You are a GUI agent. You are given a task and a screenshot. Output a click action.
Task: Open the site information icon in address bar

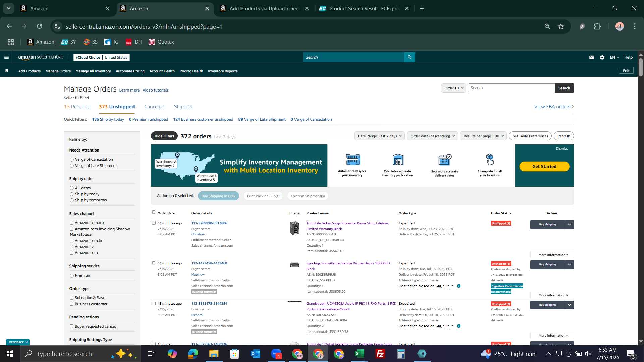click(58, 26)
